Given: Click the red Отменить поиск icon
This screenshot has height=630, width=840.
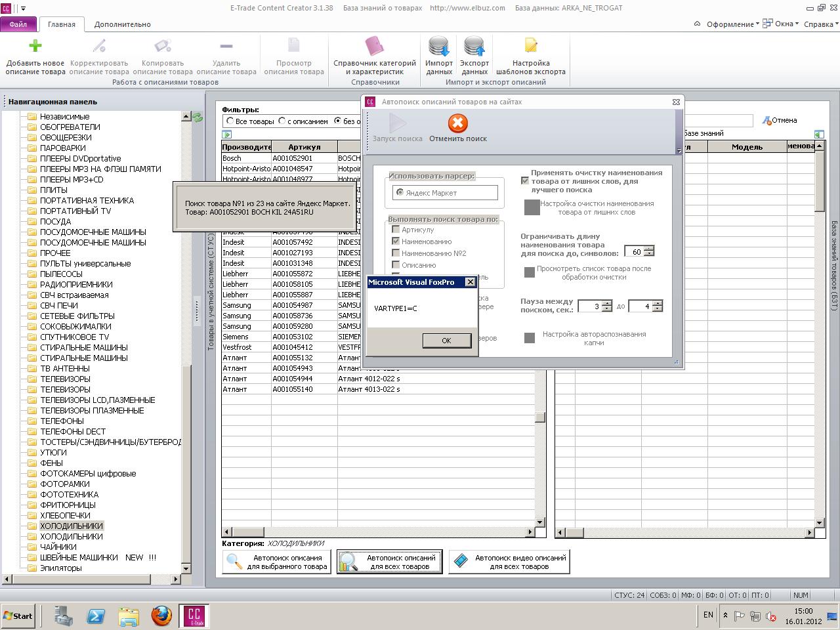Looking at the screenshot, I should [x=457, y=123].
